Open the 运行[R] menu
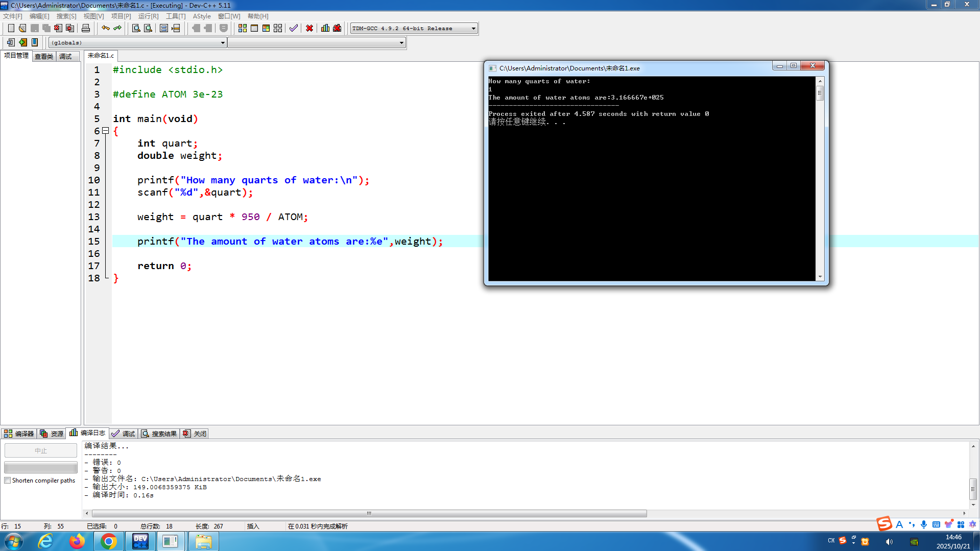This screenshot has height=551, width=980. [x=148, y=16]
